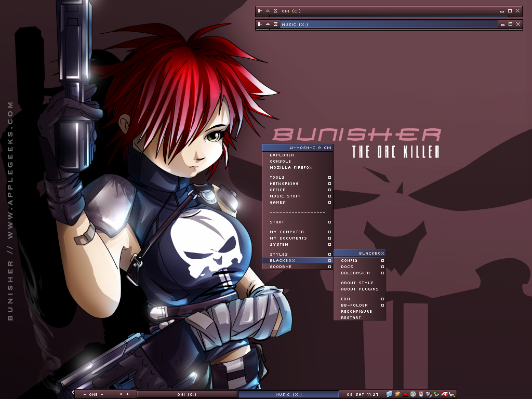Screen dimensions: 532x399
Task: Click the ONI (C:) window title bar
Action: 389,11
